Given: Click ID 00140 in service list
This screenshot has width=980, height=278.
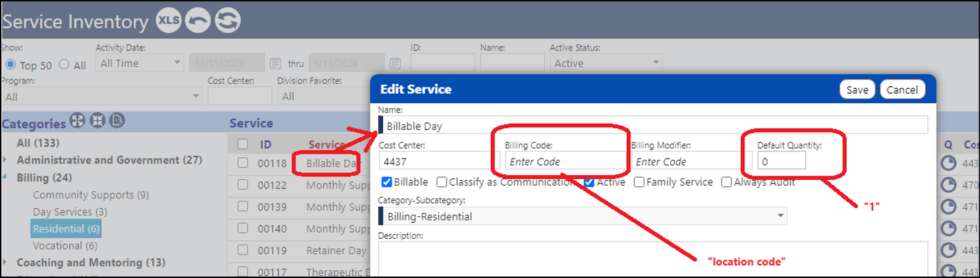Looking at the screenshot, I should [272, 229].
